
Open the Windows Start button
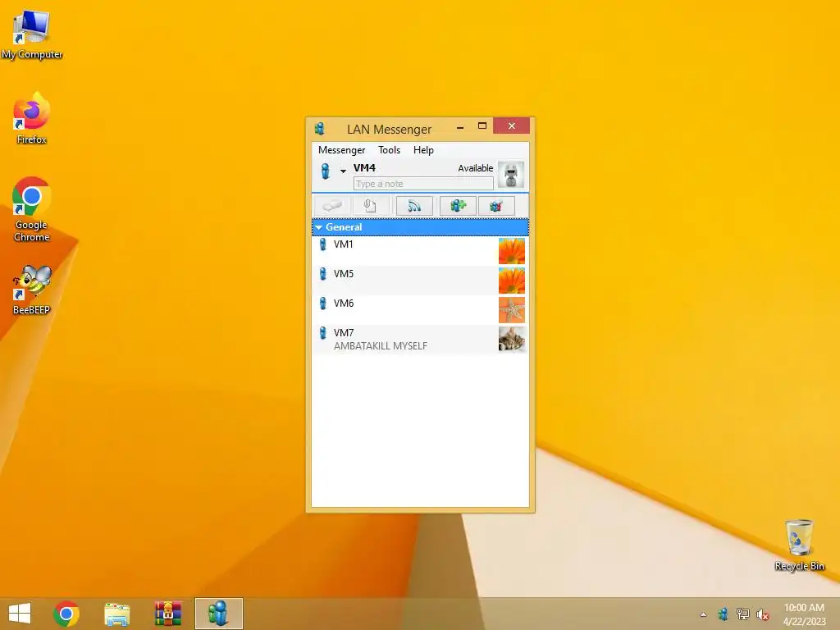click(x=20, y=614)
